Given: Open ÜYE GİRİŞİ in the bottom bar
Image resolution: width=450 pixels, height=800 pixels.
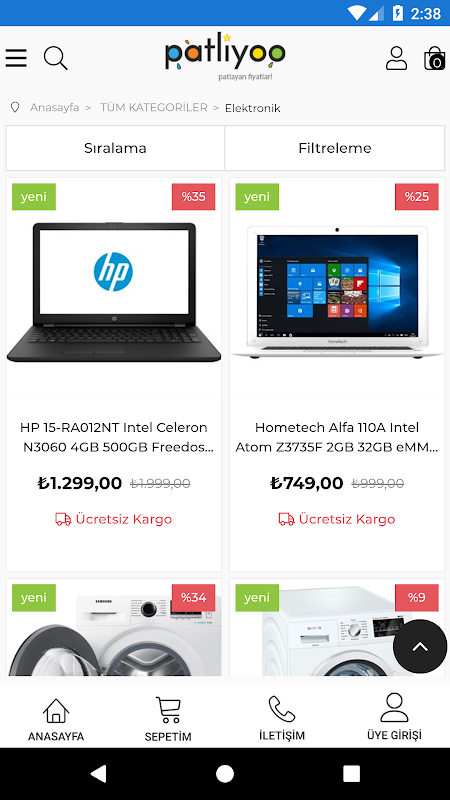Looking at the screenshot, I should click(394, 717).
